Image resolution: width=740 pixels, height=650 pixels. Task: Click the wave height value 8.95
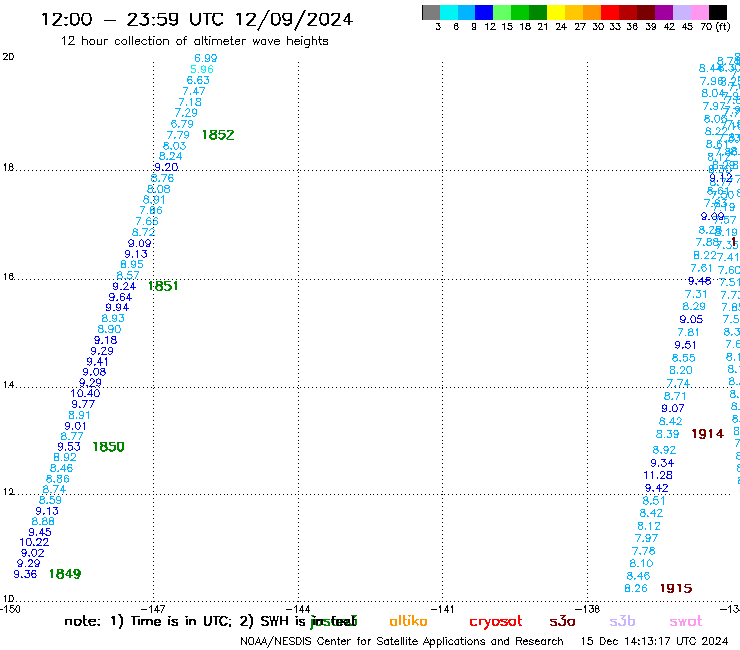coord(132,264)
